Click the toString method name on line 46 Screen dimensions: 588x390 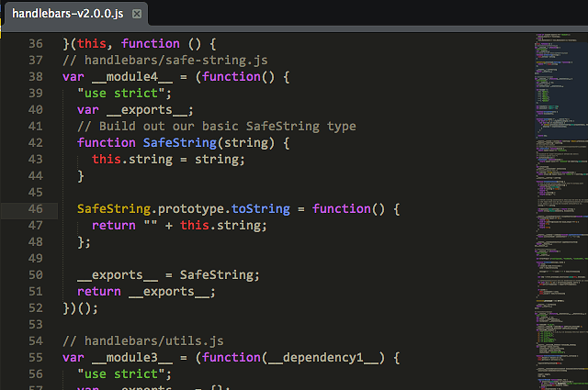tap(261, 208)
